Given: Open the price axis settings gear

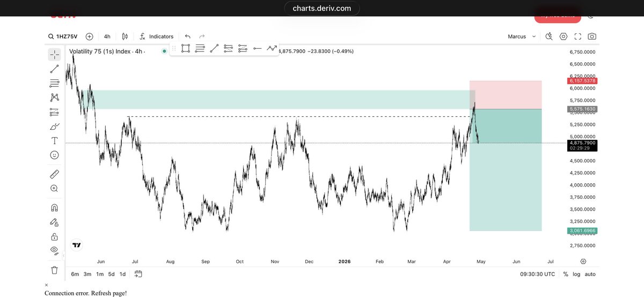Looking at the screenshot, I should click(583, 261).
